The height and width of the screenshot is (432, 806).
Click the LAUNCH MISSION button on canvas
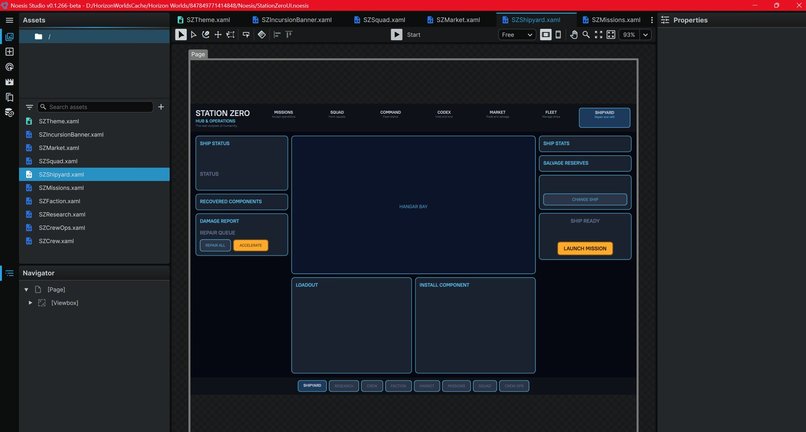(x=585, y=248)
